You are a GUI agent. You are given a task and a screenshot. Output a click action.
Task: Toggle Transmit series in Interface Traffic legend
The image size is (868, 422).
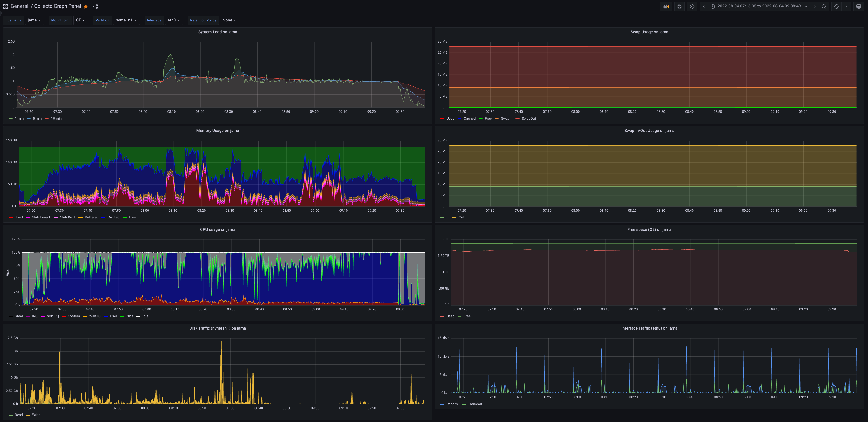[475, 404]
